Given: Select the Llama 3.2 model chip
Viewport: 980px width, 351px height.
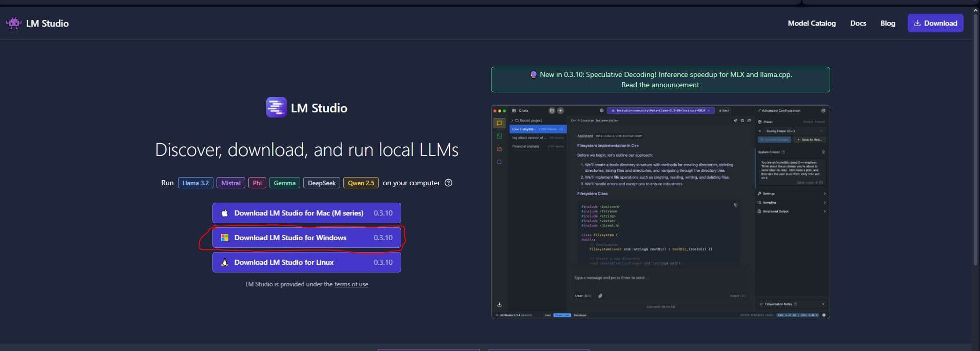Looking at the screenshot, I should pos(195,183).
